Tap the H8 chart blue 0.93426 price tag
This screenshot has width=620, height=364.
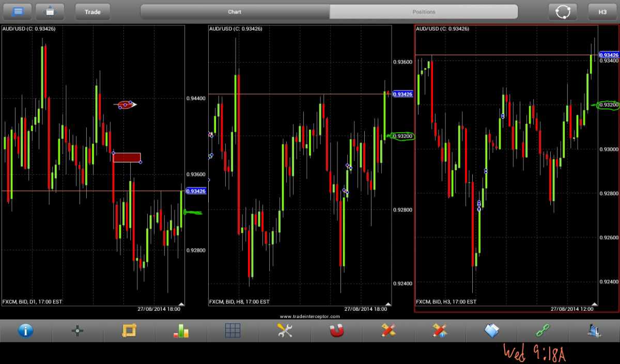pos(402,94)
